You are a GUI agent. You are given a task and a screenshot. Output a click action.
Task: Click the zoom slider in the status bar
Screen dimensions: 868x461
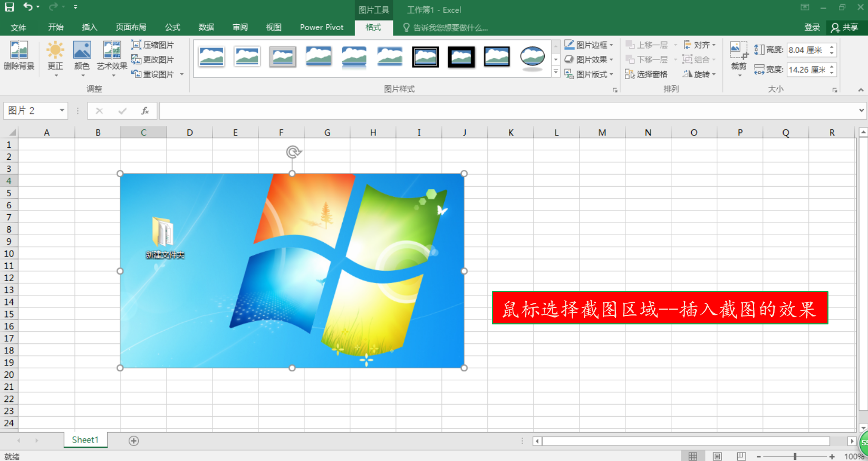click(795, 456)
